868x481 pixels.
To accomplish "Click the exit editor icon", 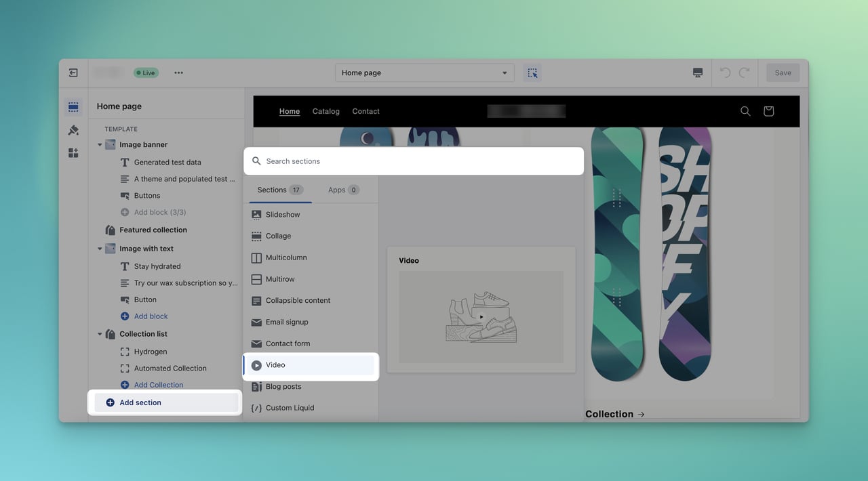I will pyautogui.click(x=73, y=72).
